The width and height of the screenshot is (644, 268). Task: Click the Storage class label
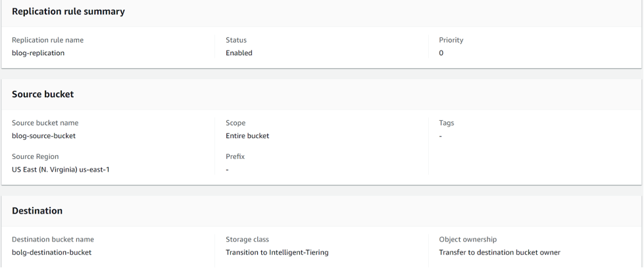pos(247,239)
